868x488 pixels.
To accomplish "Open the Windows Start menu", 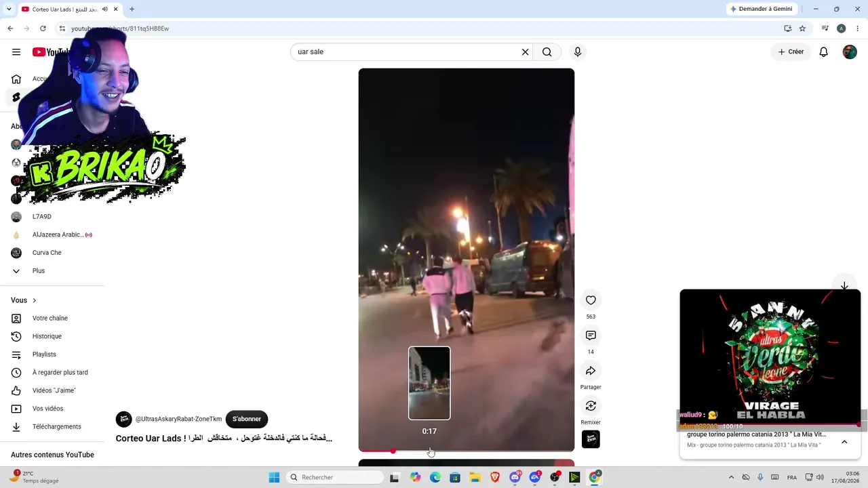I will click(274, 477).
